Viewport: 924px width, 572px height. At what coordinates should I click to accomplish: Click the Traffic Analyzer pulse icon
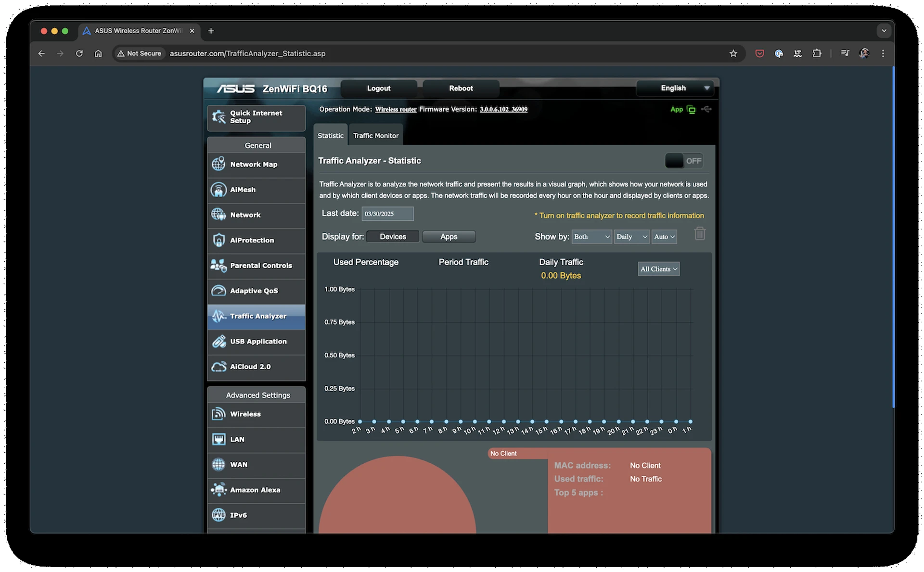(x=218, y=316)
